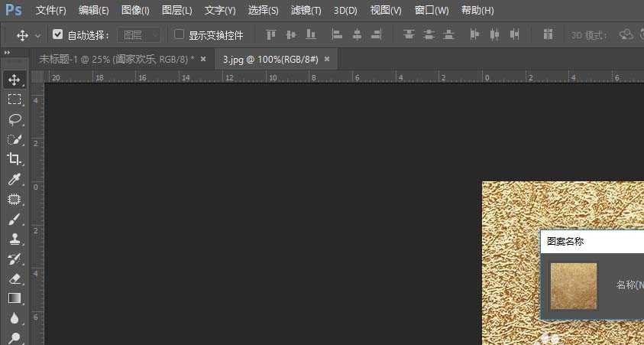Select the Healing Brush patch tool

click(15, 200)
